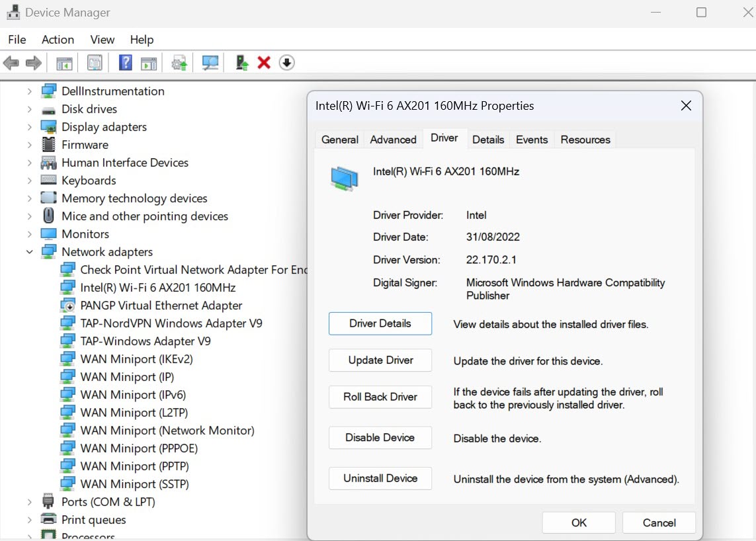
Task: Confirm the dialog with OK
Action: pos(579,522)
